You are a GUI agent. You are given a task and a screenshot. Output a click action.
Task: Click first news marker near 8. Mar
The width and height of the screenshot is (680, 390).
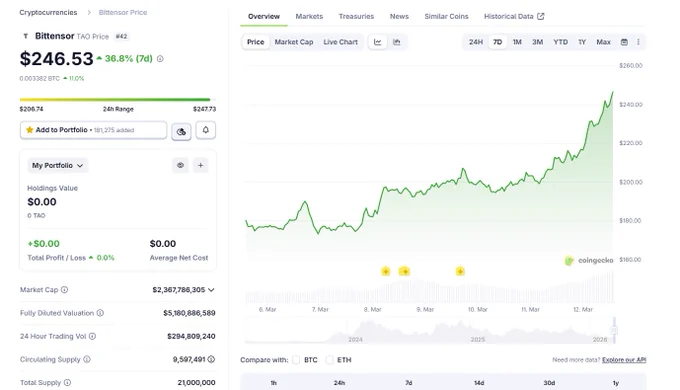(x=386, y=272)
